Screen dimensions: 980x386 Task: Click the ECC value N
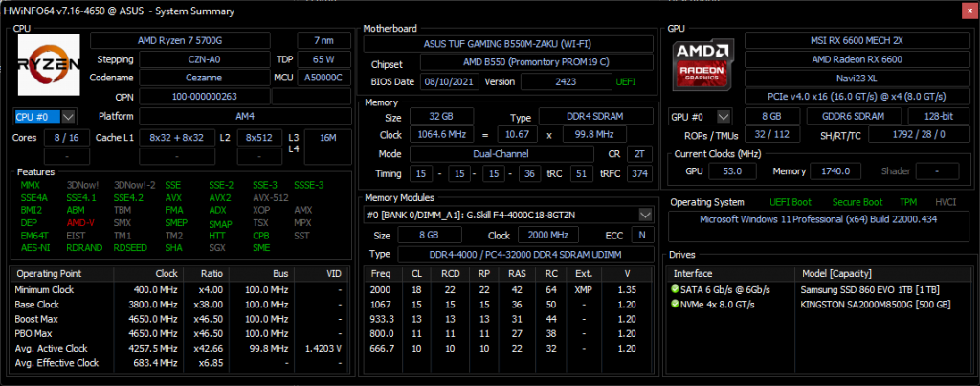(x=642, y=235)
